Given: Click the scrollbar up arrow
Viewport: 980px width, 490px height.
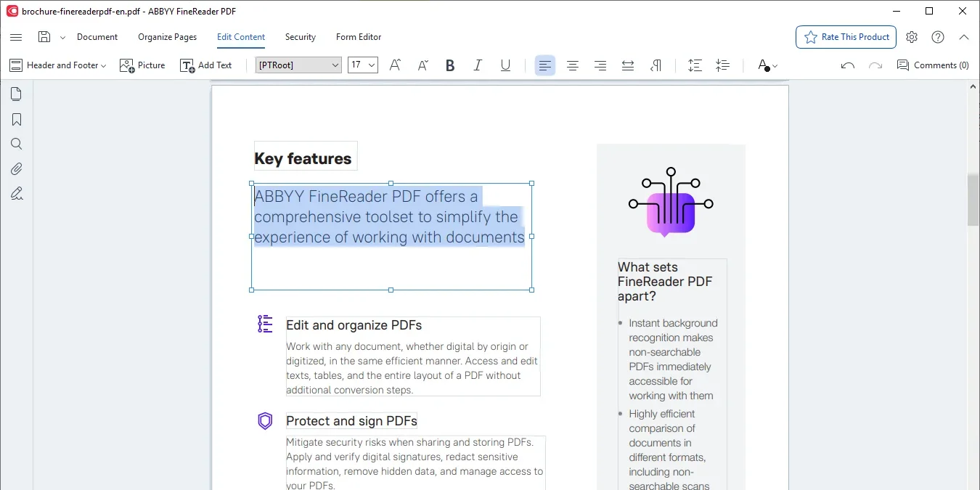Looking at the screenshot, I should coord(973,86).
